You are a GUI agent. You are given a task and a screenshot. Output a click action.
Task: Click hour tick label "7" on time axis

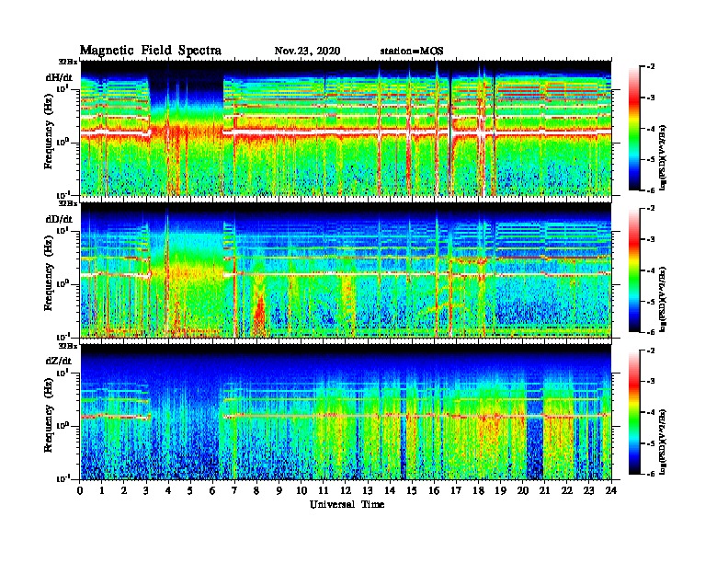click(234, 490)
